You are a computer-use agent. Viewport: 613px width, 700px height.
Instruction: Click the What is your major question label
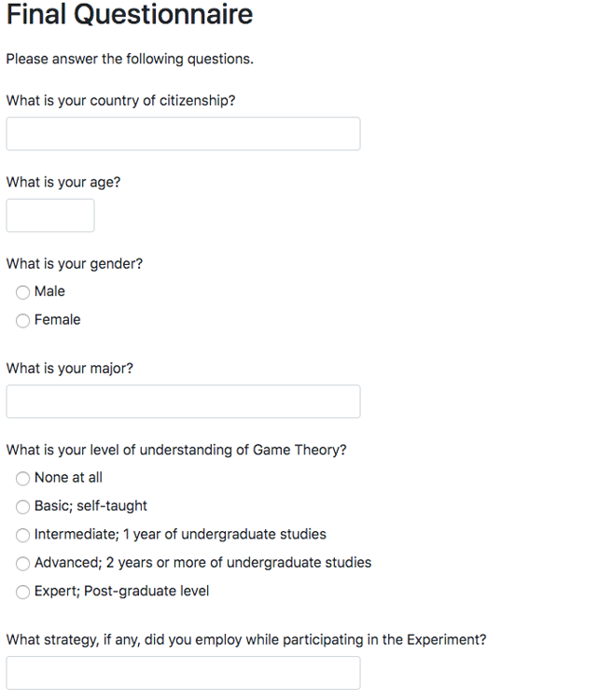pos(70,369)
